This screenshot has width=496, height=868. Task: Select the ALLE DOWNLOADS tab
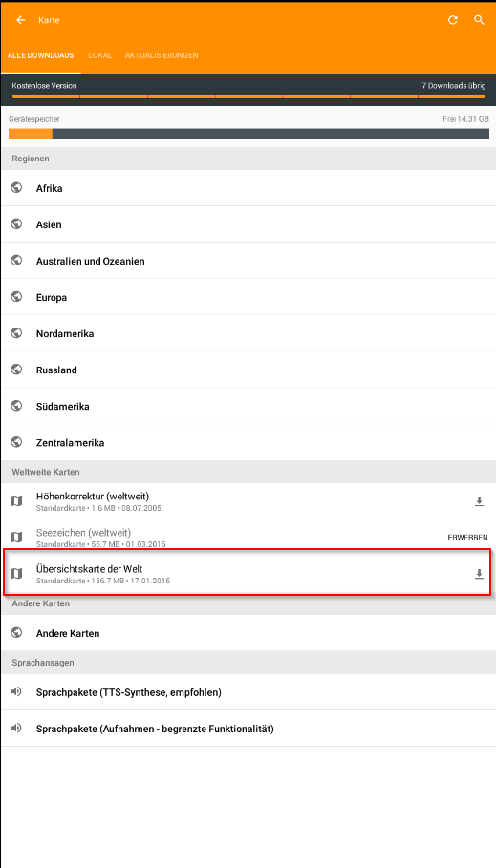pyautogui.click(x=41, y=55)
